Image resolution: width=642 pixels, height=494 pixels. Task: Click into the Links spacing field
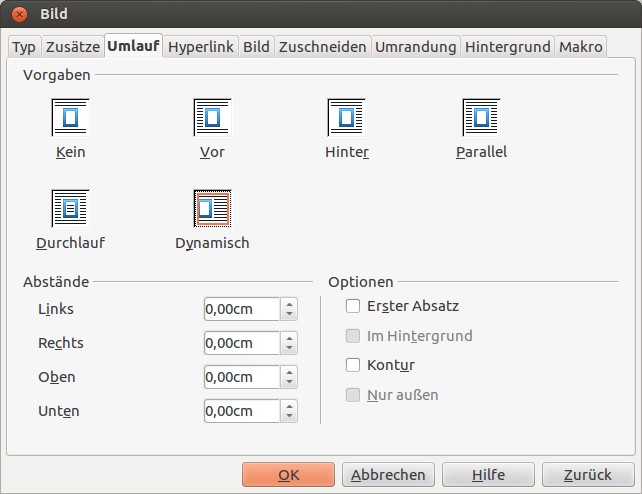point(241,309)
